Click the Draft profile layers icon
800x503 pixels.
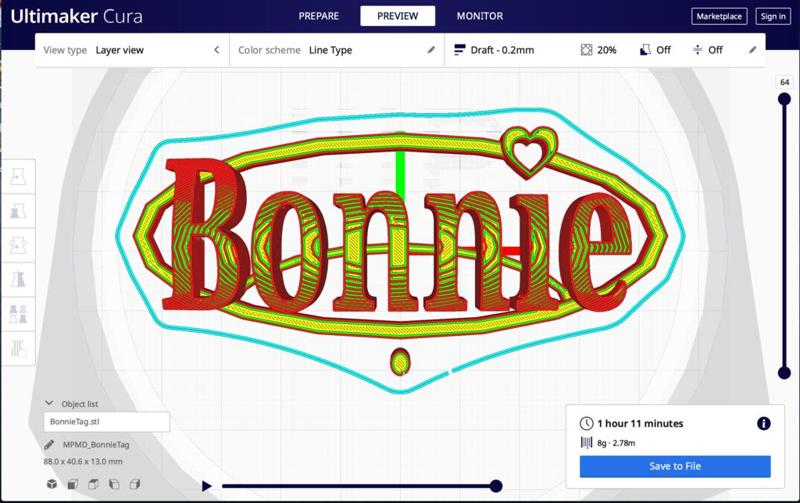coord(459,49)
